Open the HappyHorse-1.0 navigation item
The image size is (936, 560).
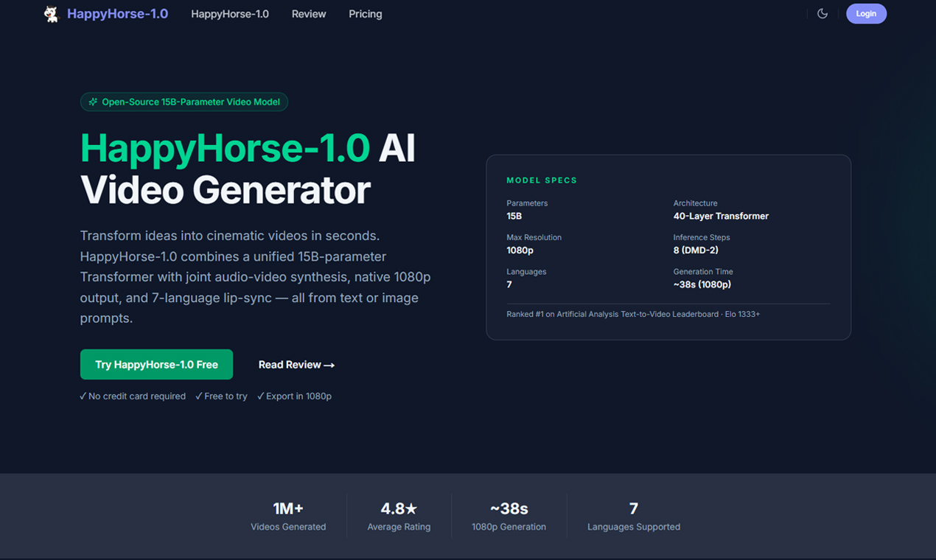229,13
